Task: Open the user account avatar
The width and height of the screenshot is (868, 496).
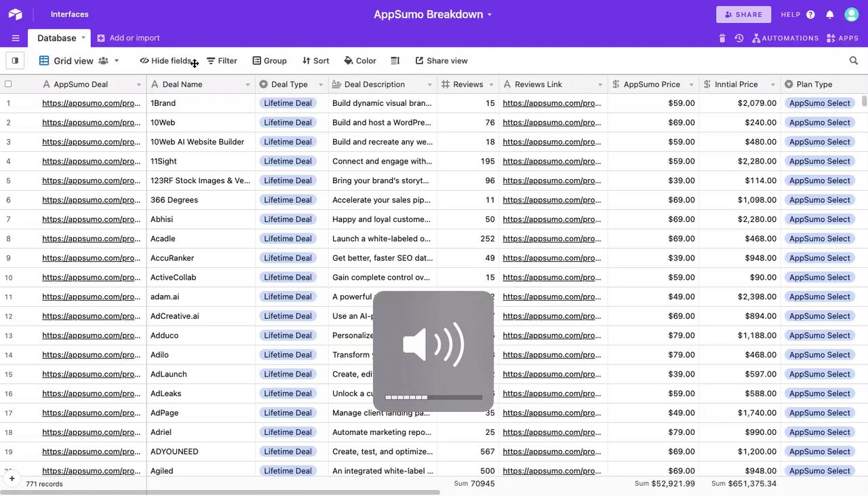Action: pos(852,14)
